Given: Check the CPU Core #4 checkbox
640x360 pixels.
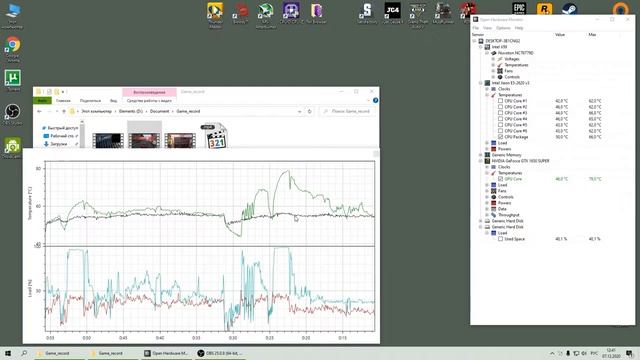Looking at the screenshot, I should 500,119.
